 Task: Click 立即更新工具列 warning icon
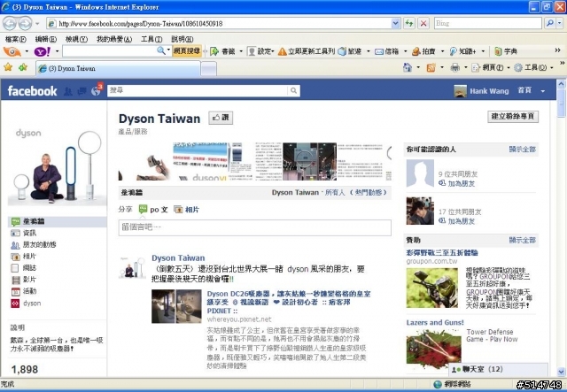click(x=282, y=51)
